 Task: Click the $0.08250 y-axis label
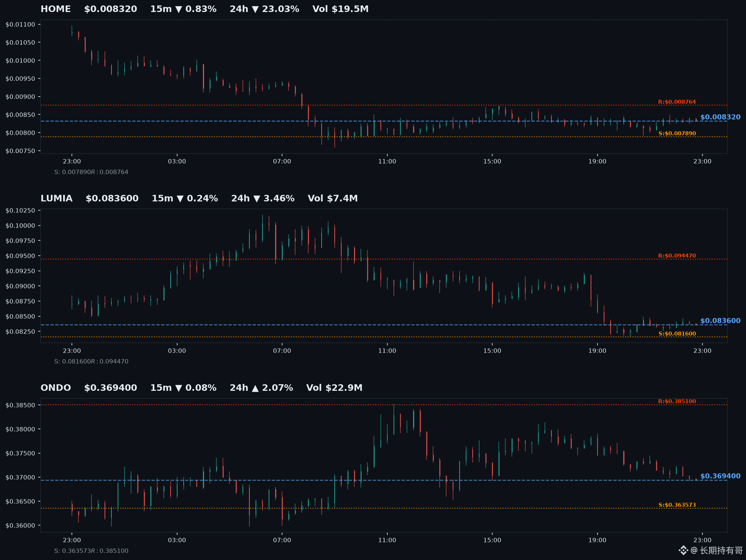click(20, 332)
